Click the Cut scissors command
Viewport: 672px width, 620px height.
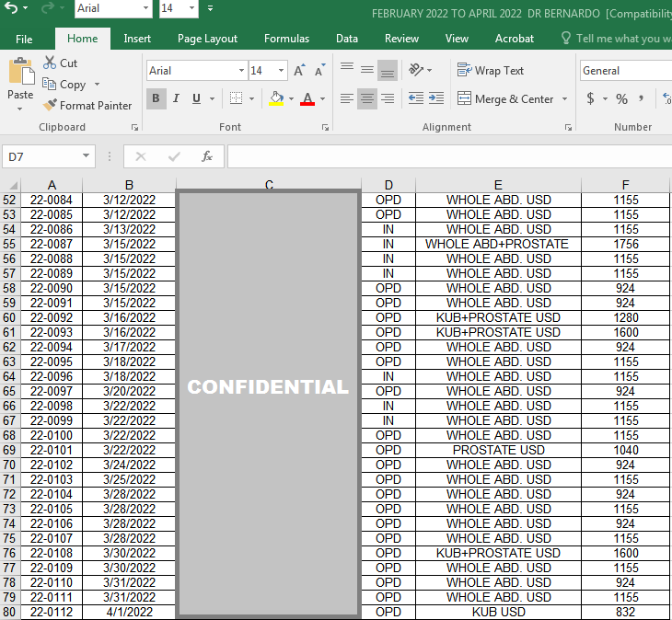(60, 63)
